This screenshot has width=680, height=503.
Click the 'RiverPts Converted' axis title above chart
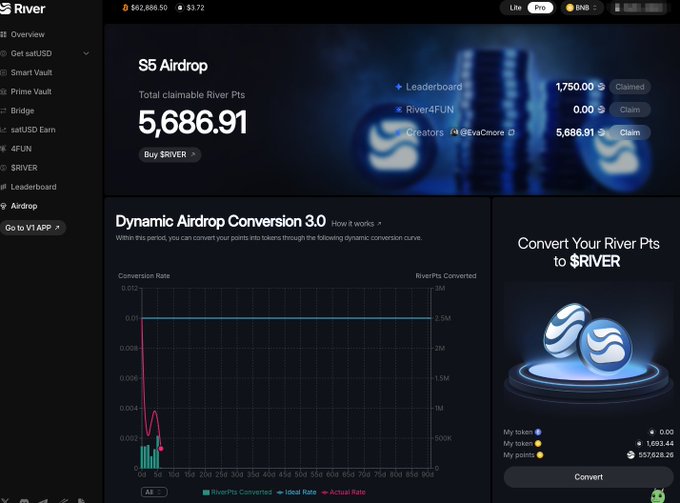tap(446, 276)
